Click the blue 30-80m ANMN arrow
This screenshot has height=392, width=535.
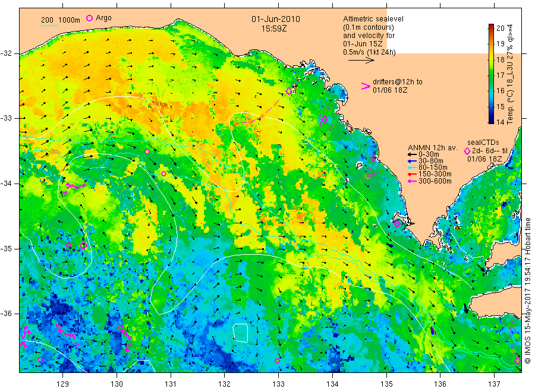[x=412, y=161]
